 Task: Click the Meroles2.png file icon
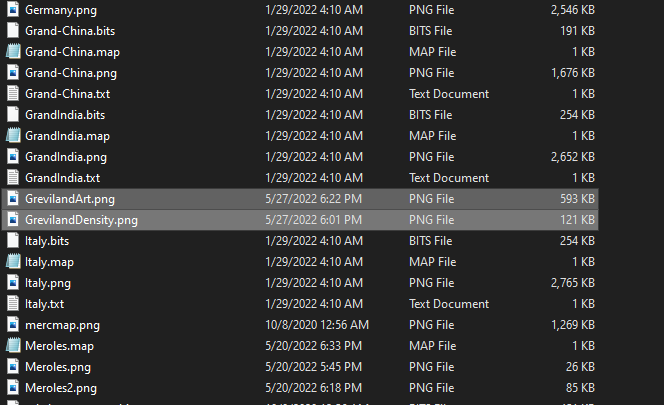coord(13,387)
